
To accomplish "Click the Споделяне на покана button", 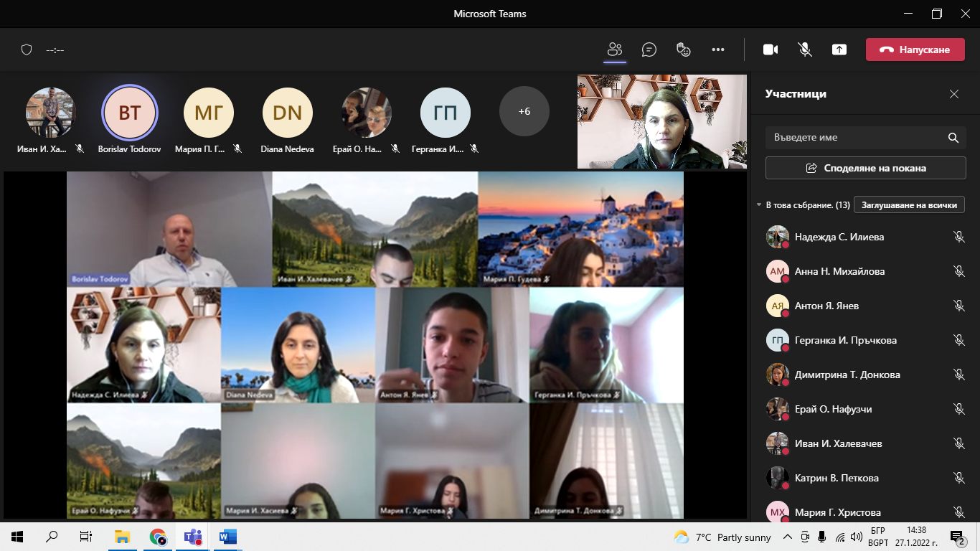I will (x=865, y=168).
